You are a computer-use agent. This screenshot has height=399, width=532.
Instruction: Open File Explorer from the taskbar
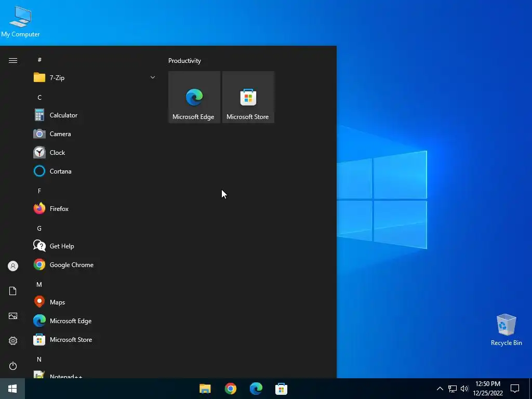tap(205, 389)
